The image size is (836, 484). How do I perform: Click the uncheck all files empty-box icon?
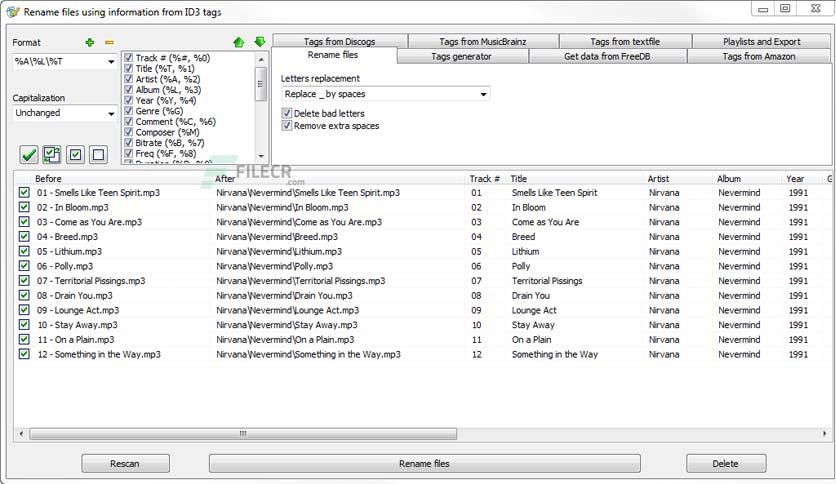coord(98,155)
